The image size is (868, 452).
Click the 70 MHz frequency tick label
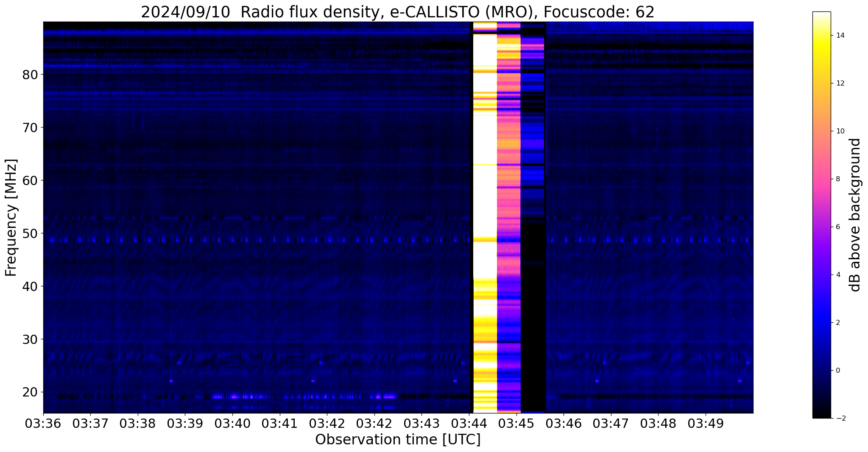click(x=30, y=128)
